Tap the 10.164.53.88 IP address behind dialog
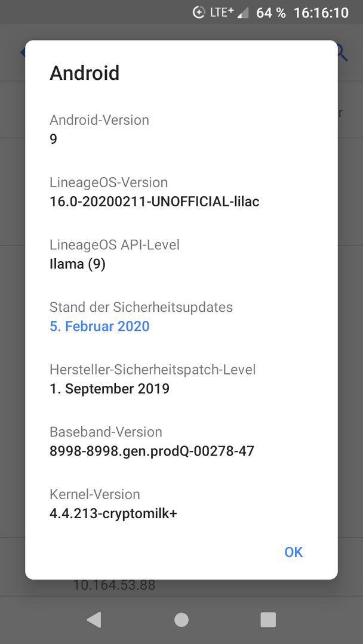This screenshot has height=644, width=363. (x=114, y=585)
